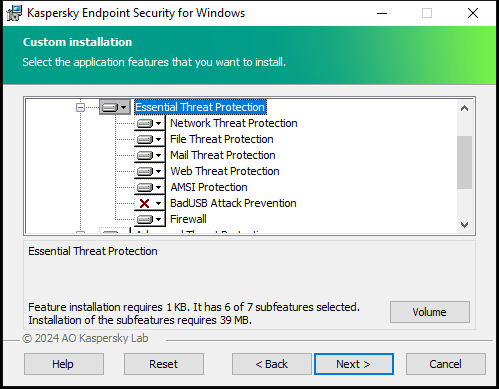This screenshot has height=389, width=499.
Task: Open install-state dropdown for AMSI Protection
Action: point(150,187)
